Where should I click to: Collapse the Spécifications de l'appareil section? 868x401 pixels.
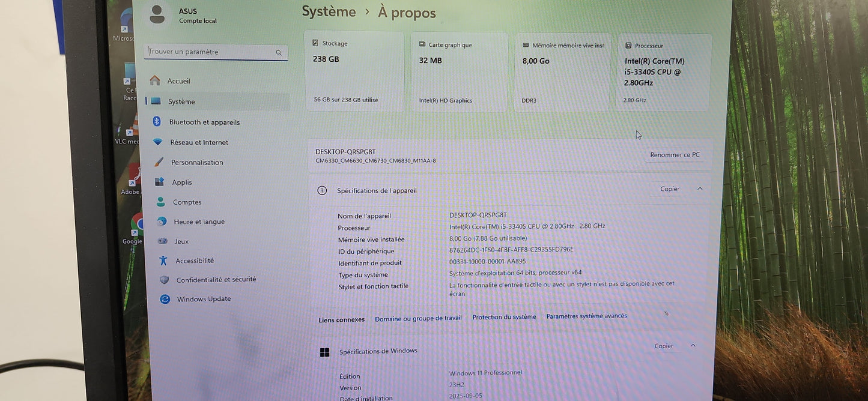[699, 188]
